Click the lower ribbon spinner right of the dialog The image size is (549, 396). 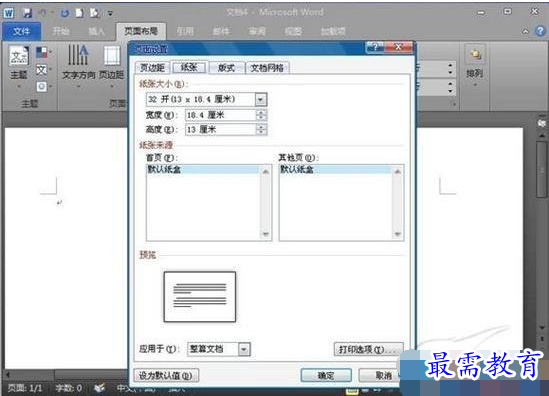(x=450, y=87)
